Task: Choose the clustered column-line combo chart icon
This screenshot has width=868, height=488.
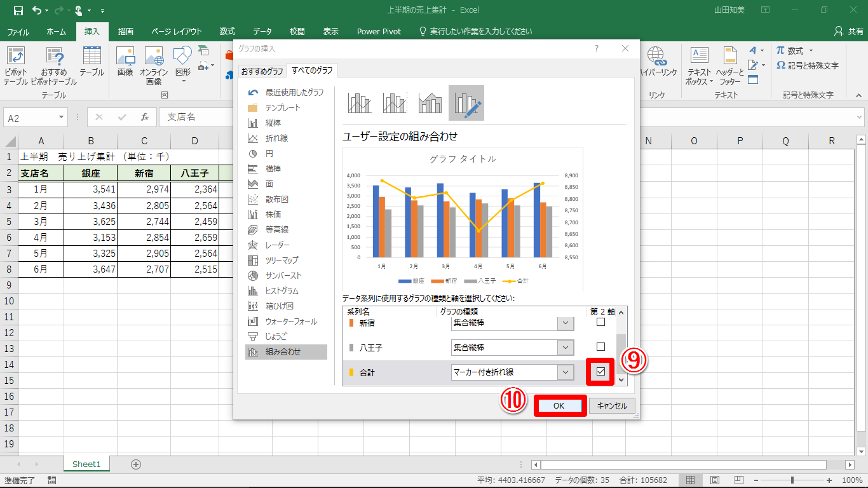Action: point(360,102)
